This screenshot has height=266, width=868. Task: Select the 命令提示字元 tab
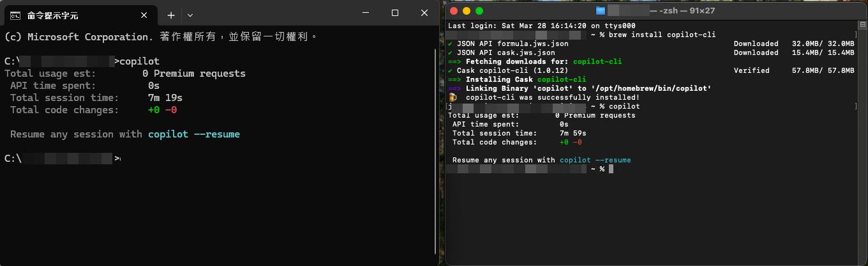click(x=70, y=15)
